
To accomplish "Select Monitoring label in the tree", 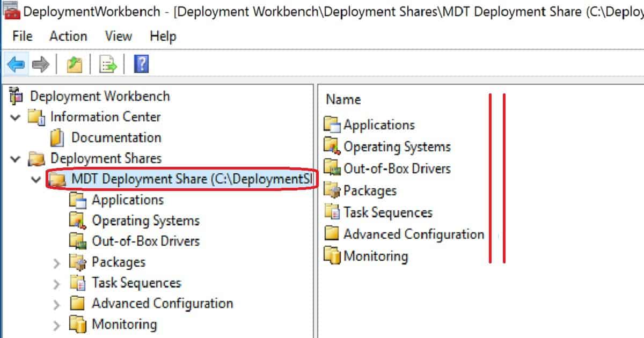I will click(125, 325).
